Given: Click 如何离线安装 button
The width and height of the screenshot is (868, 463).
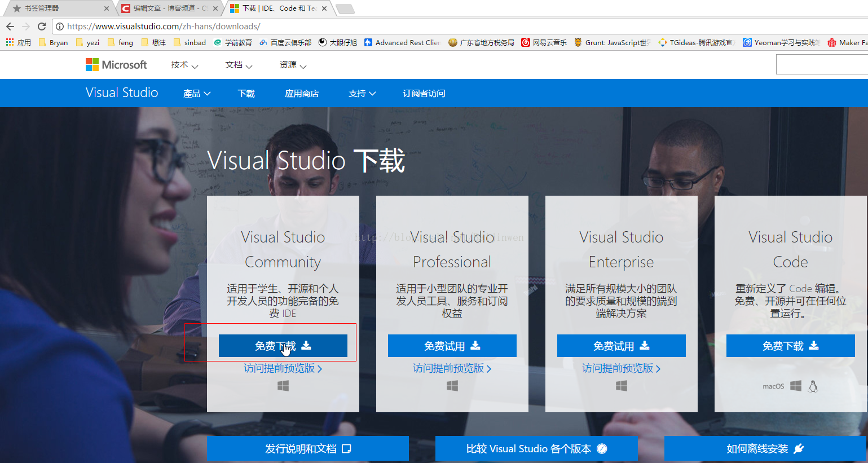Looking at the screenshot, I should [x=765, y=449].
